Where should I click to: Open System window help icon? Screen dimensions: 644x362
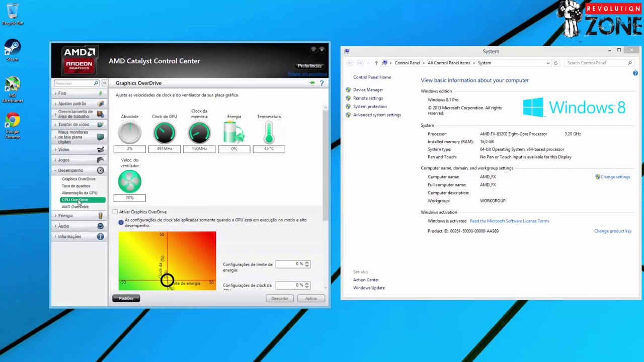(x=635, y=73)
